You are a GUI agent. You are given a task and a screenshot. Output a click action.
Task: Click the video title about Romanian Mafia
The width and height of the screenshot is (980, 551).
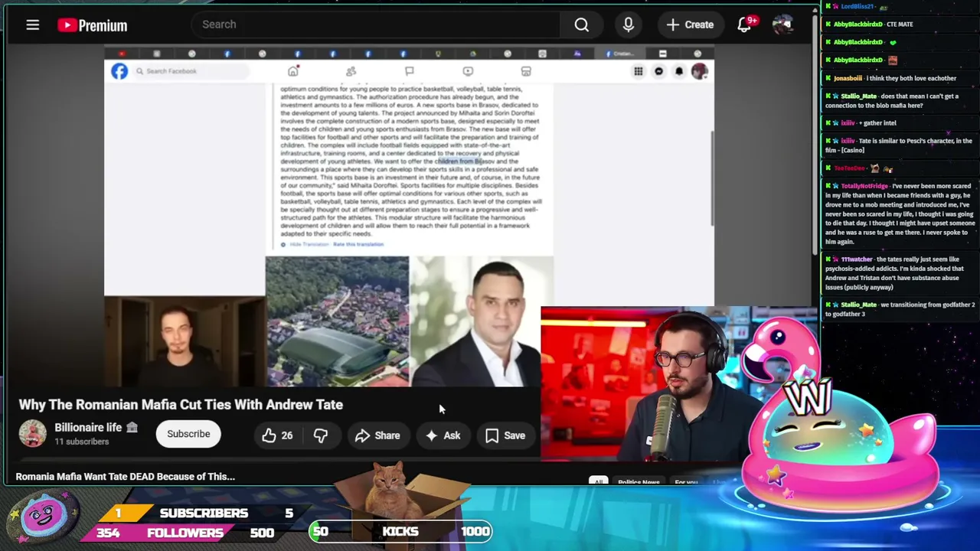tap(181, 404)
